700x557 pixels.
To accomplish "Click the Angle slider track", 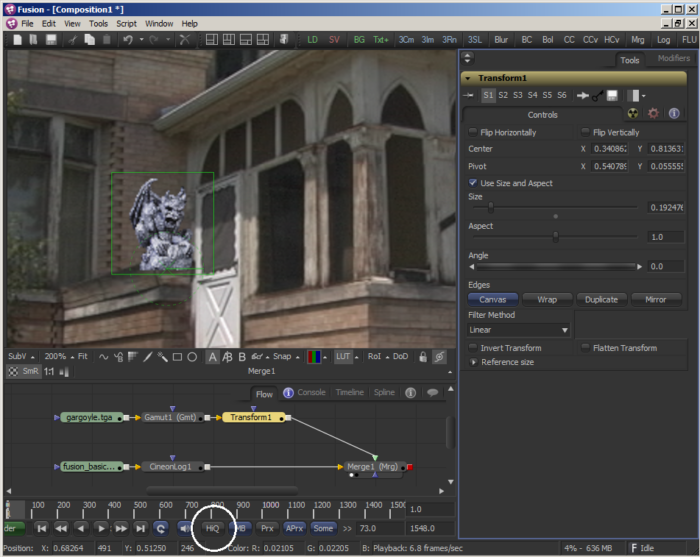I will coord(556,266).
